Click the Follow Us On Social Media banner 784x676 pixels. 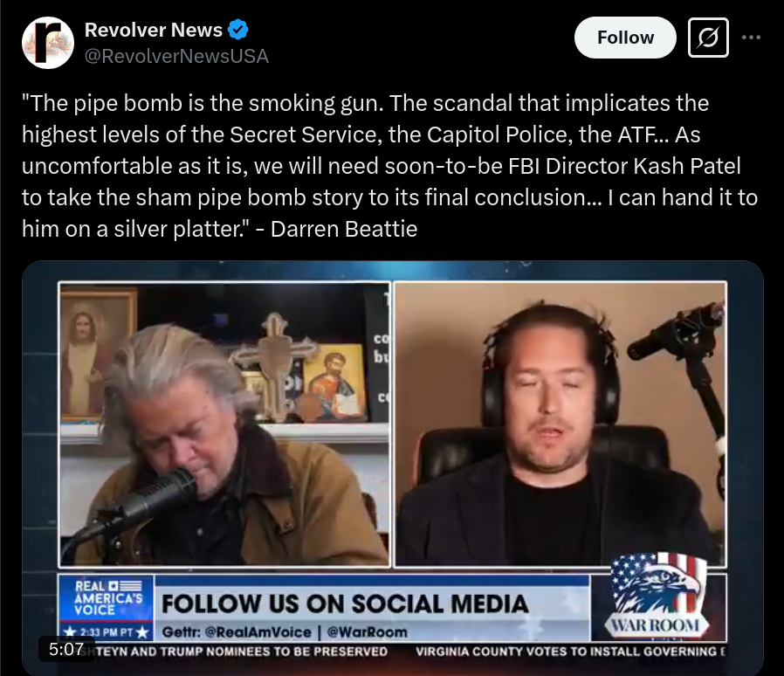(x=345, y=604)
